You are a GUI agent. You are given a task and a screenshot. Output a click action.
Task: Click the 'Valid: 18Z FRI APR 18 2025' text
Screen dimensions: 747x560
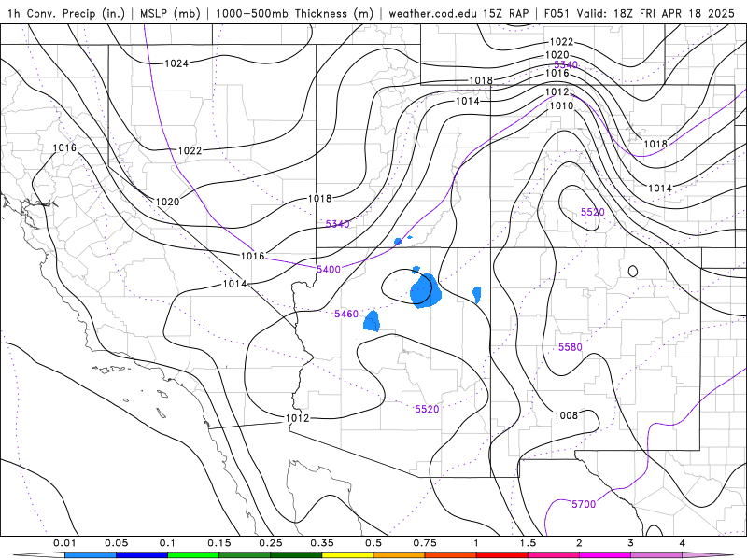655,13
